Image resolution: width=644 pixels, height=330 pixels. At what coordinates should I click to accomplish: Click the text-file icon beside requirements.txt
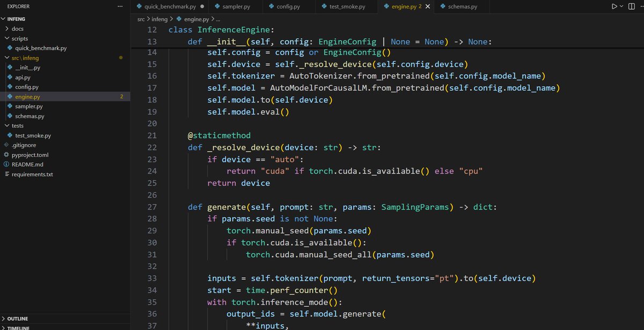pos(6,174)
